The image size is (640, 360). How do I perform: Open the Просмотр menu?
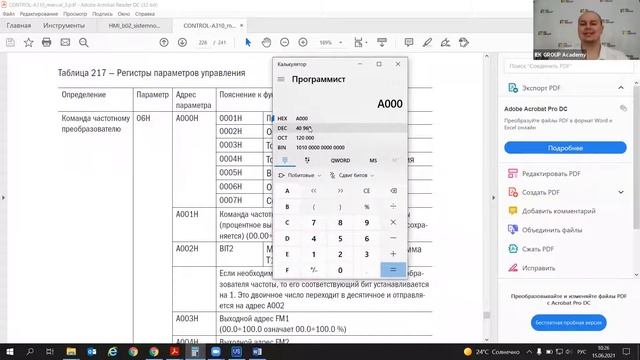click(75, 14)
